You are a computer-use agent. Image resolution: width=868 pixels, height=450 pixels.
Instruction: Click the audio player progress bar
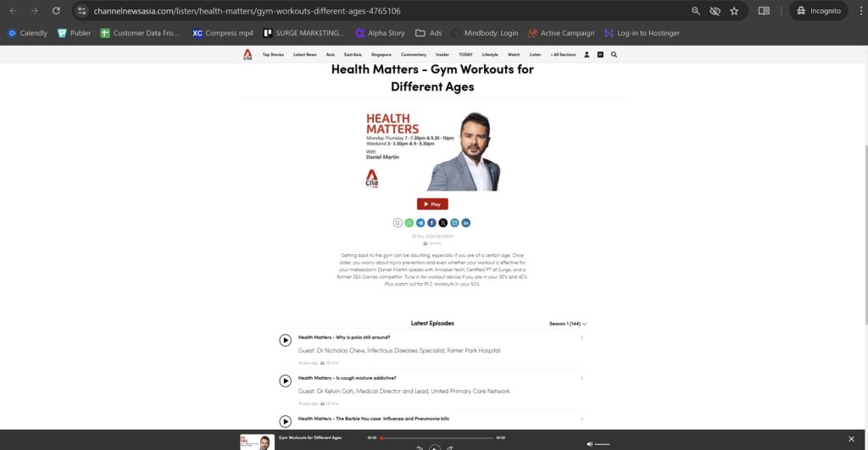coord(437,438)
